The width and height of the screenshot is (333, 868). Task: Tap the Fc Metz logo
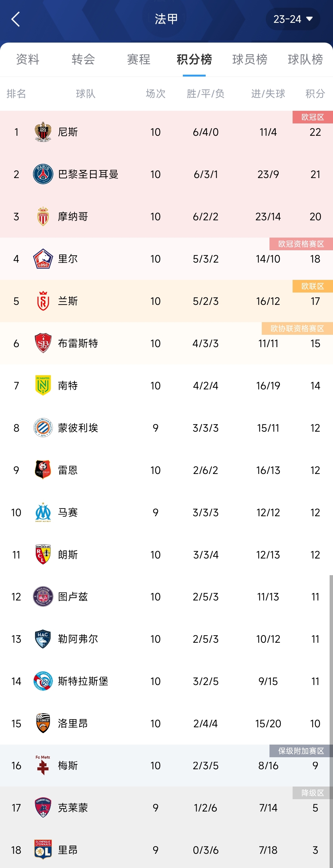(x=43, y=765)
